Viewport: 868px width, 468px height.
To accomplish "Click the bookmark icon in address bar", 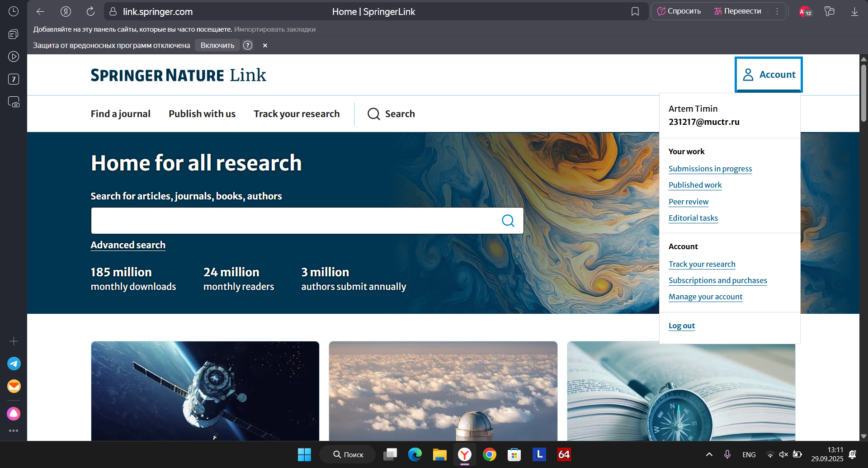I will [635, 12].
